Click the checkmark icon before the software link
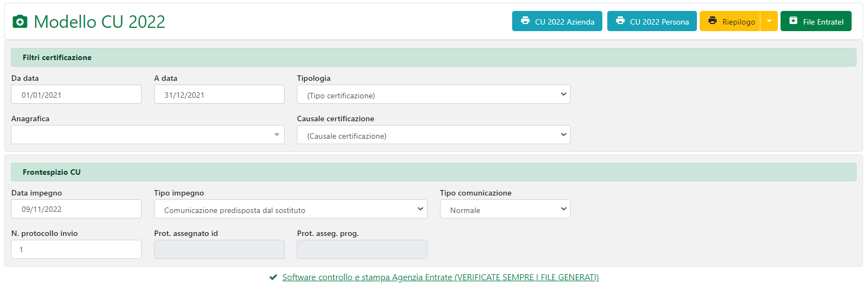Viewport: 868px width, 290px height. (x=273, y=277)
